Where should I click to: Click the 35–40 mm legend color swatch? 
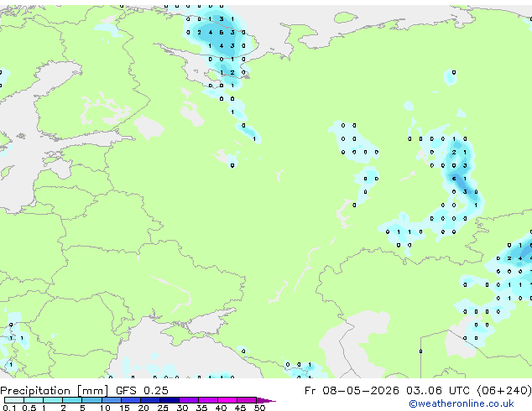(x=208, y=400)
